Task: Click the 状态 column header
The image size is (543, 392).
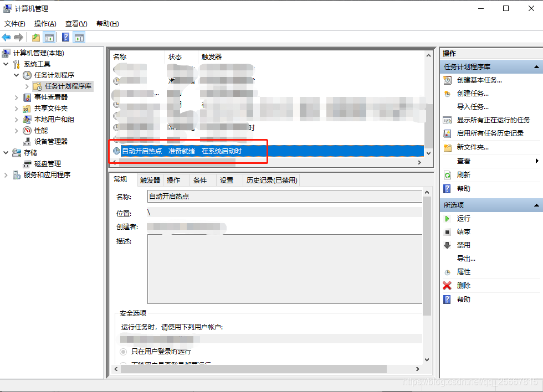Action: (x=181, y=56)
